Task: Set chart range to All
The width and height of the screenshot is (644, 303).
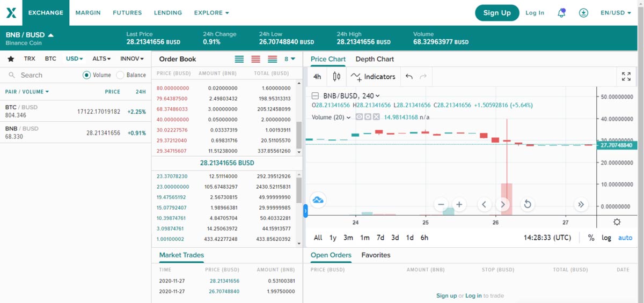Action: [318, 238]
